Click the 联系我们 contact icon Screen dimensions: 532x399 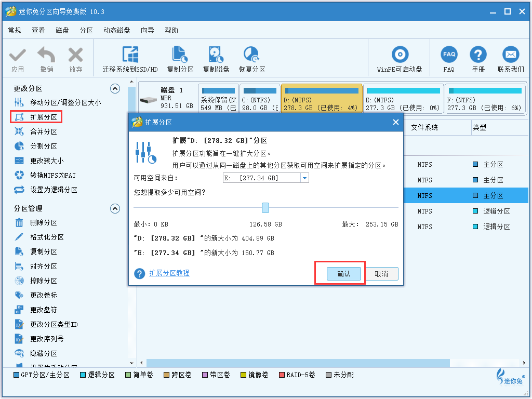[511, 55]
